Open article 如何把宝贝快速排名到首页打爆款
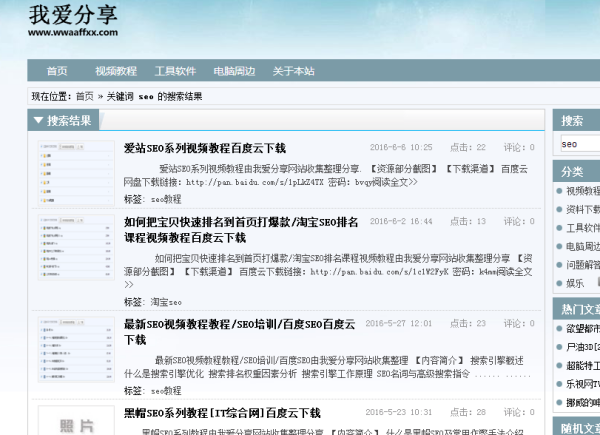This screenshot has height=435, width=600. [241, 230]
